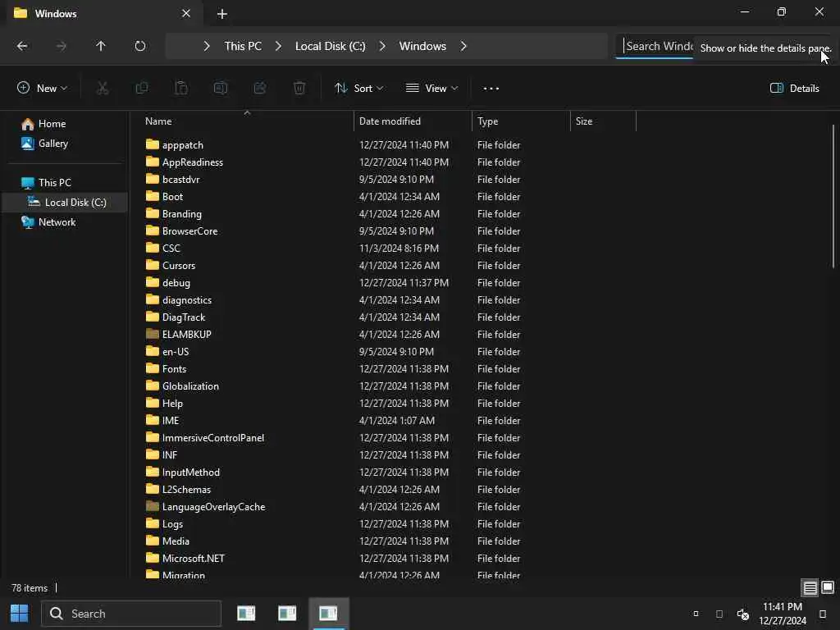Viewport: 840px width, 630px height.
Task: Select the Cursors folder icon
Action: click(x=153, y=265)
